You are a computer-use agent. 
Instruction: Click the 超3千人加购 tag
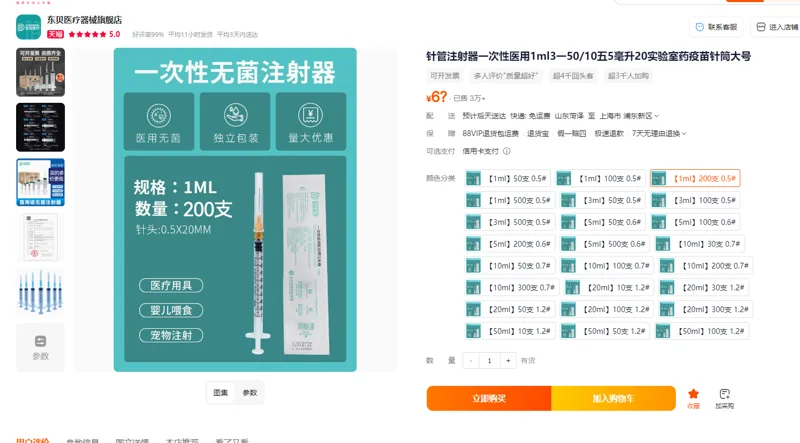(628, 76)
